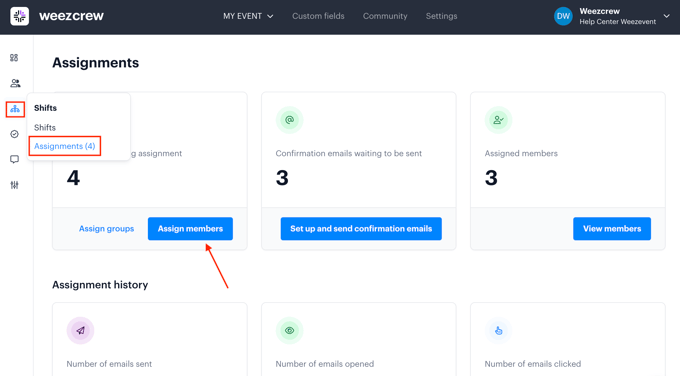Open the members icon in sidebar
680x376 pixels.
pyautogui.click(x=15, y=83)
